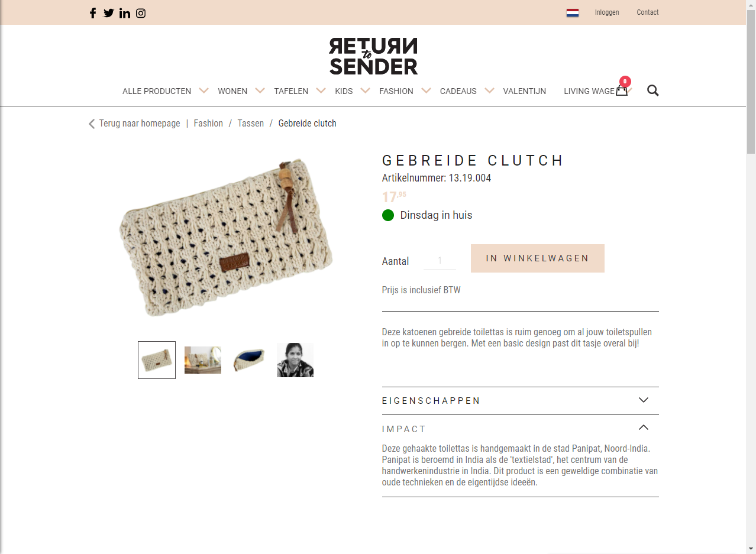
Task: Click the Return to Sender logo
Action: coord(373,56)
